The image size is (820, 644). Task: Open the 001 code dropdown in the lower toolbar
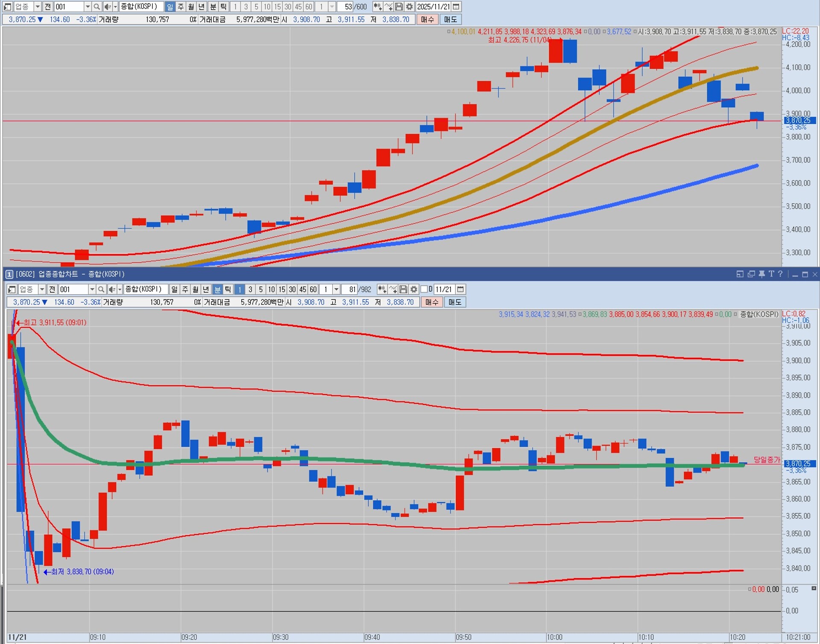(92, 290)
